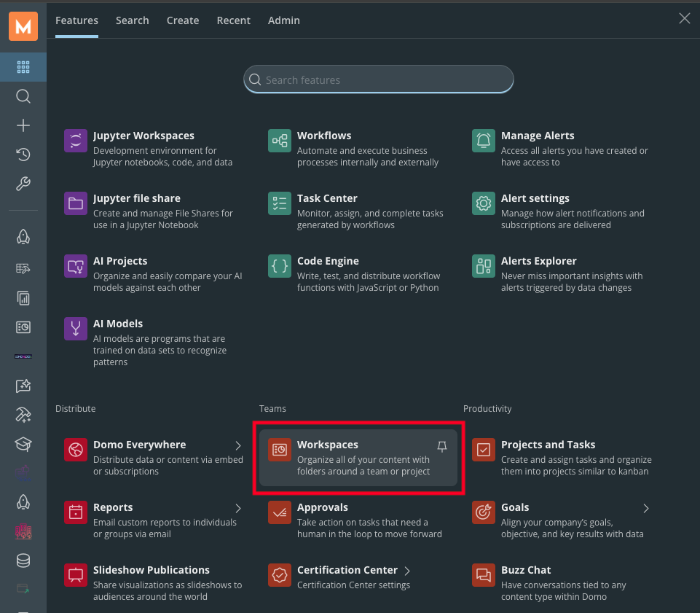Click the Goals target icon
700x613 pixels.
click(x=484, y=512)
